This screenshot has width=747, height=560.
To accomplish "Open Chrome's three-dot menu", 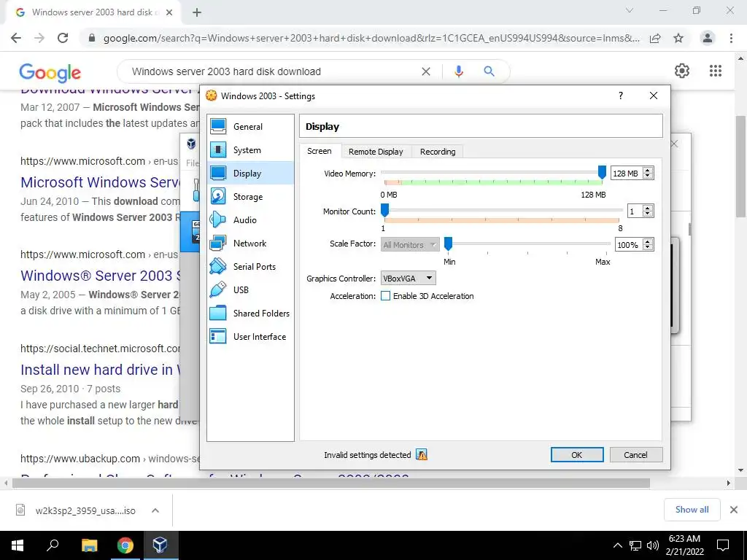I will pyautogui.click(x=731, y=38).
